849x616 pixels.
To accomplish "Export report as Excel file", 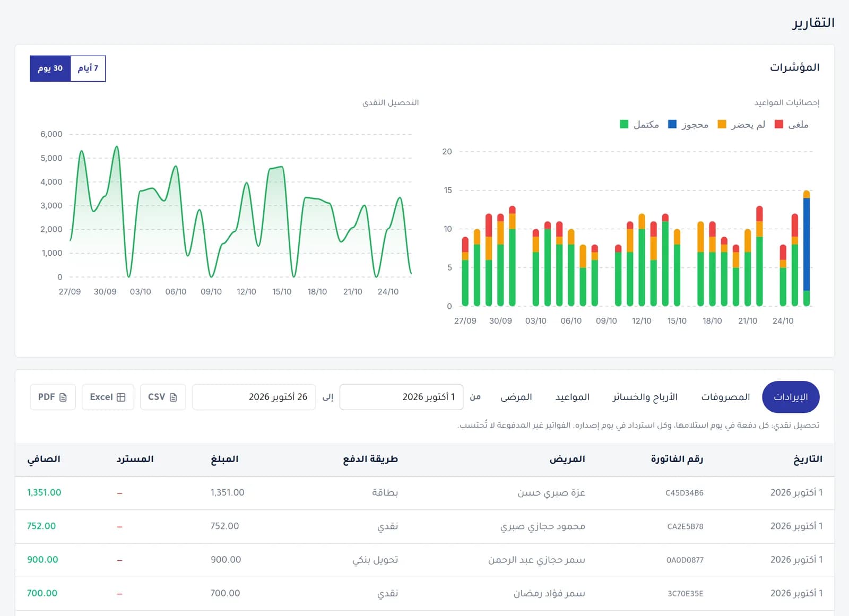I will (x=108, y=397).
